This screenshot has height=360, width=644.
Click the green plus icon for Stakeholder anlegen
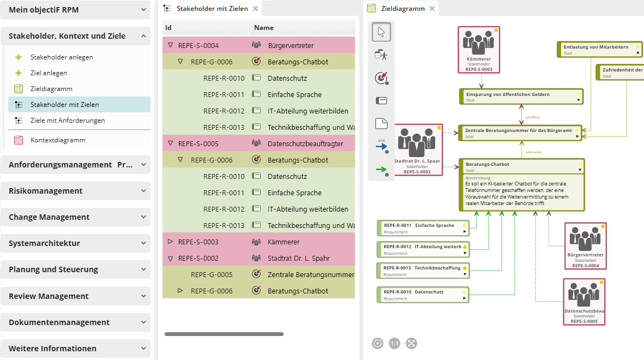click(19, 57)
